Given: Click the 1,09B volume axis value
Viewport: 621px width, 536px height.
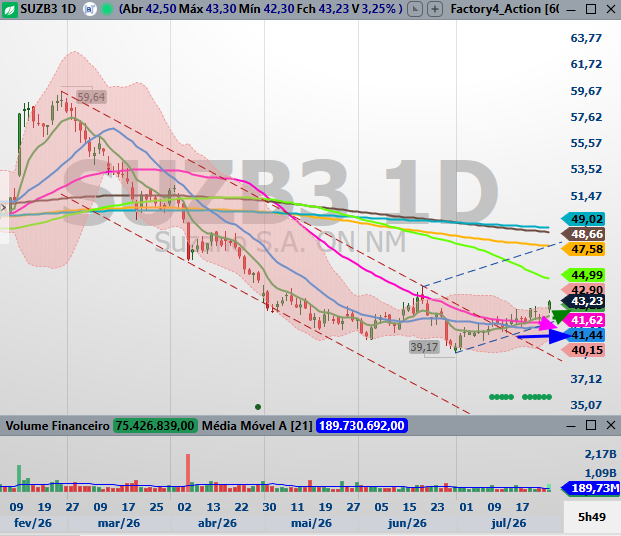Looking at the screenshot, I should point(600,473).
